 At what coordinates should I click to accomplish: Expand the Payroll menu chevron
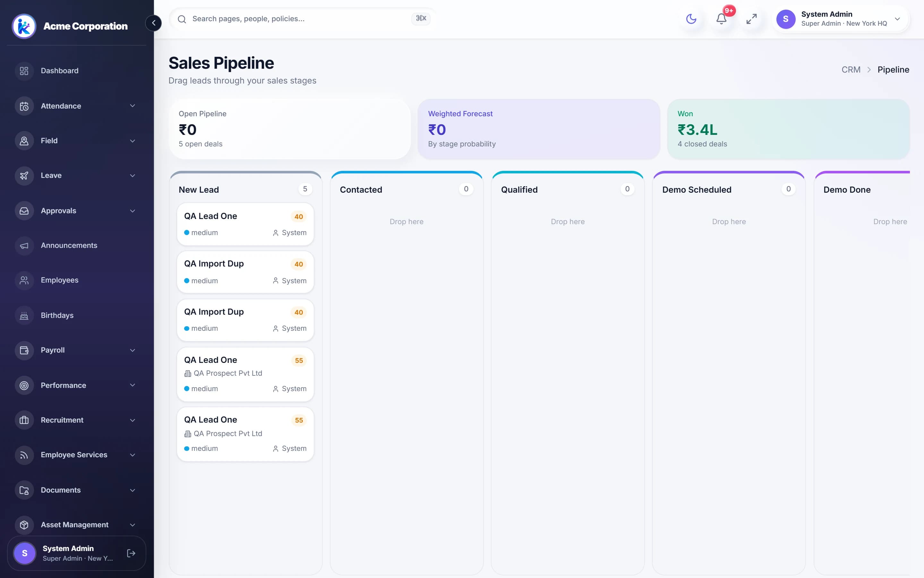click(x=133, y=350)
